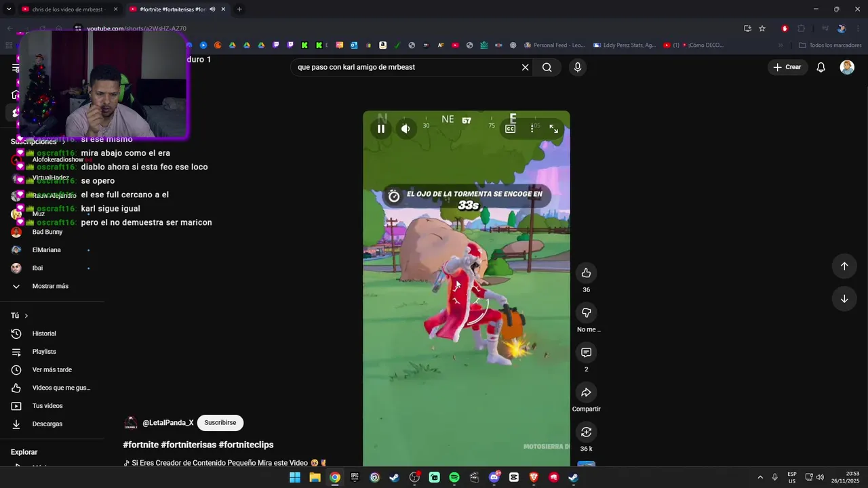Show hidden system tray icons
Image resolution: width=868 pixels, height=488 pixels.
[x=759, y=477]
